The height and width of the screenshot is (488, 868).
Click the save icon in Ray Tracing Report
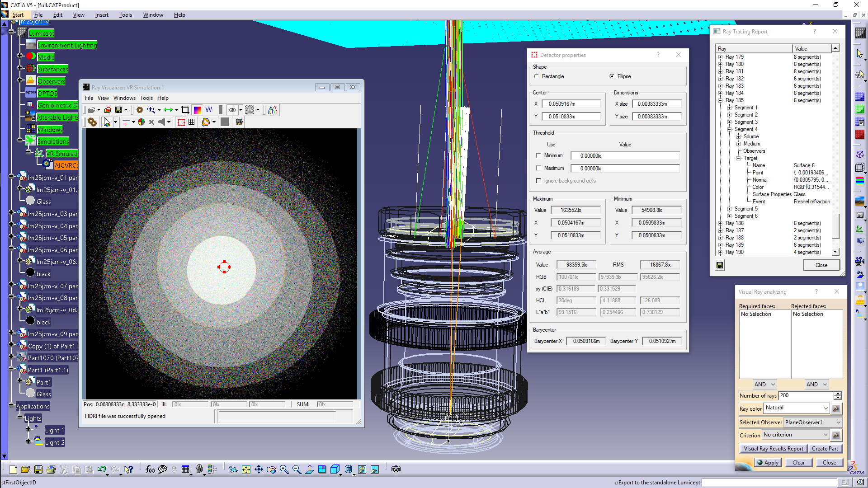[x=720, y=265]
